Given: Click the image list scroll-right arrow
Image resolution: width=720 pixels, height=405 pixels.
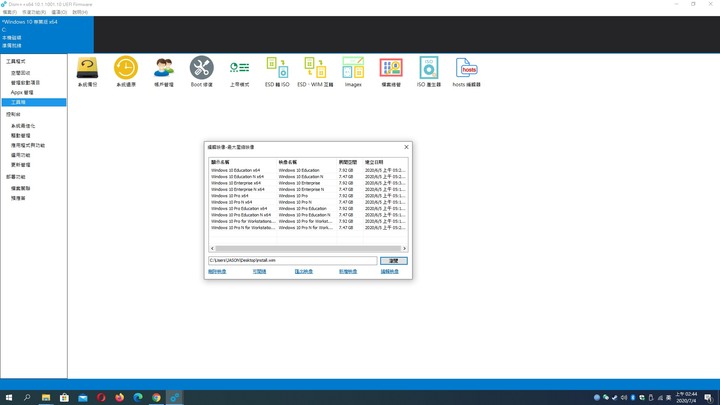Looking at the screenshot, I should [x=404, y=248].
